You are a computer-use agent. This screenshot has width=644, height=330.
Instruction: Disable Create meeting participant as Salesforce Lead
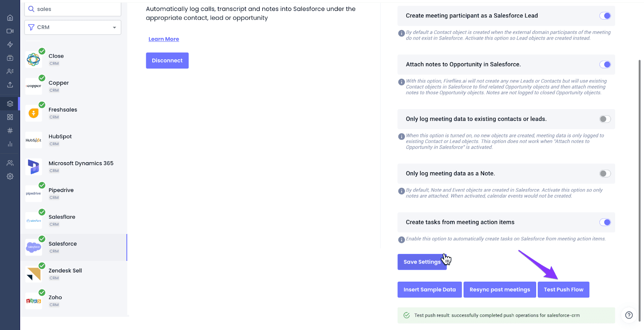click(x=605, y=16)
